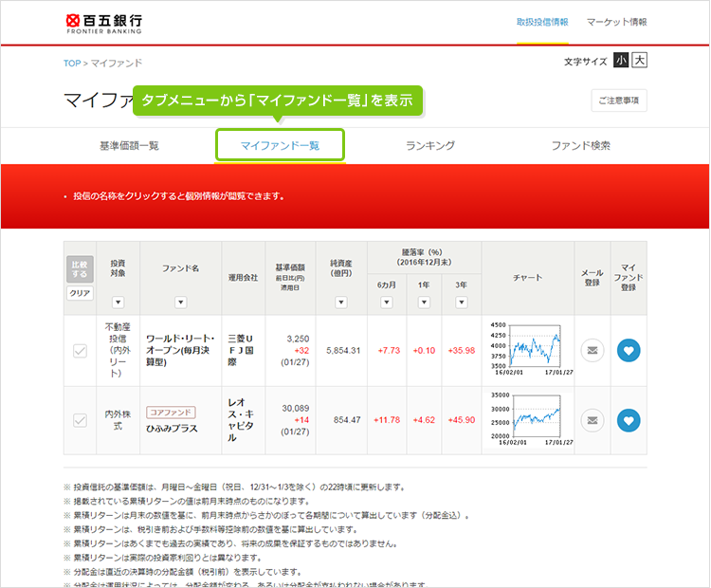Click 三菱UFJ国際 company cell
711x588 pixels.
point(241,350)
